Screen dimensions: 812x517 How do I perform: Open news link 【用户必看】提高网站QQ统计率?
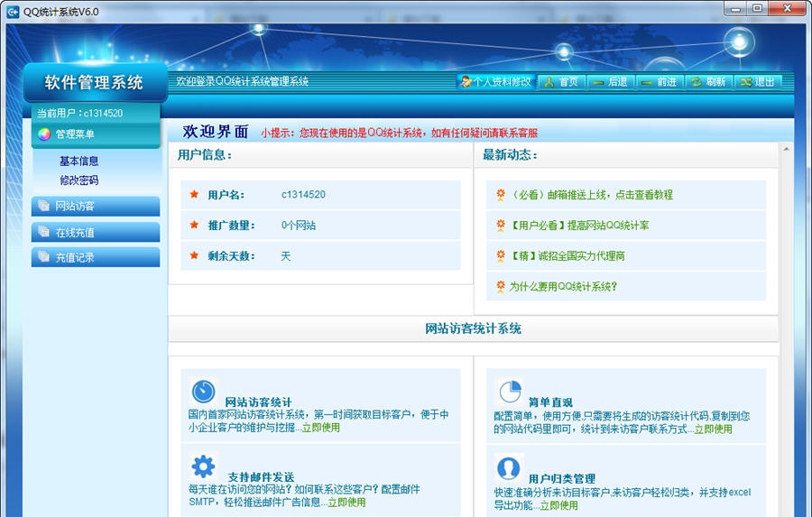[579, 226]
